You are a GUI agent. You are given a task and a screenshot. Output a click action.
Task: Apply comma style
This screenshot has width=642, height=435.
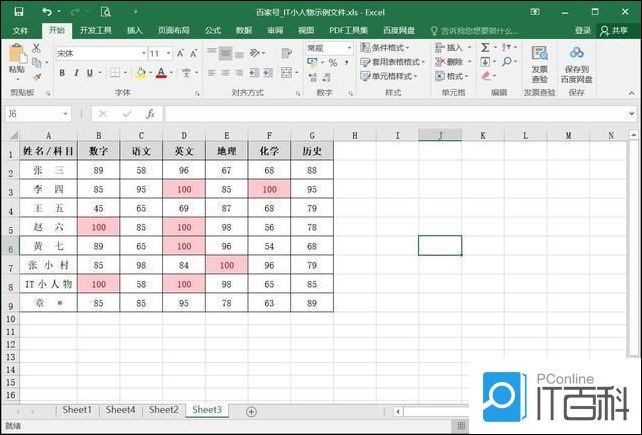(x=347, y=63)
